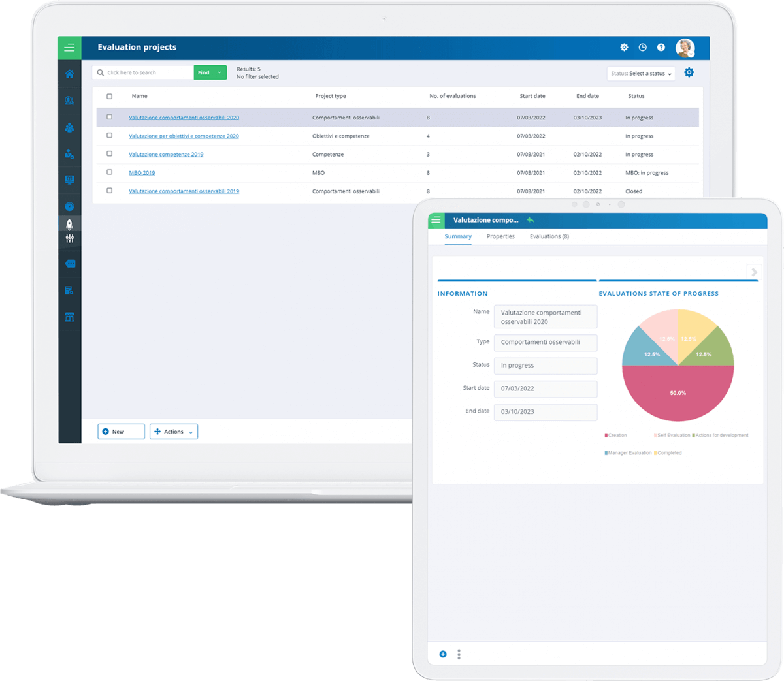Viewport: 784px width, 681px height.
Task: Expand the Find button dropdown arrow
Action: [220, 72]
